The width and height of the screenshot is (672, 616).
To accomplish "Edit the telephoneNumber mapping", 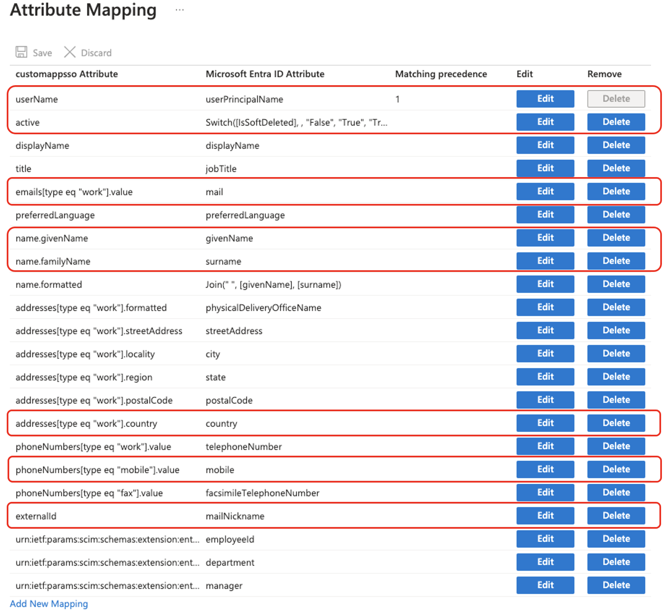I will pos(545,446).
